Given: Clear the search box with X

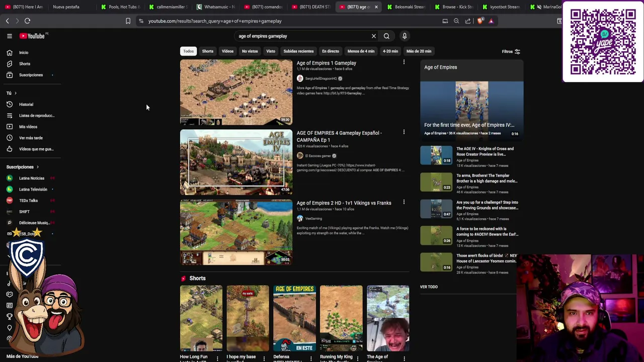Looking at the screenshot, I should (x=374, y=36).
